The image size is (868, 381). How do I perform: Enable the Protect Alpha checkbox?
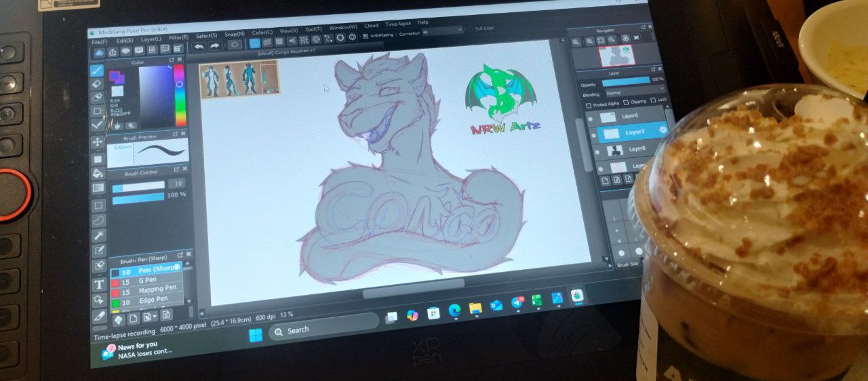(x=588, y=104)
